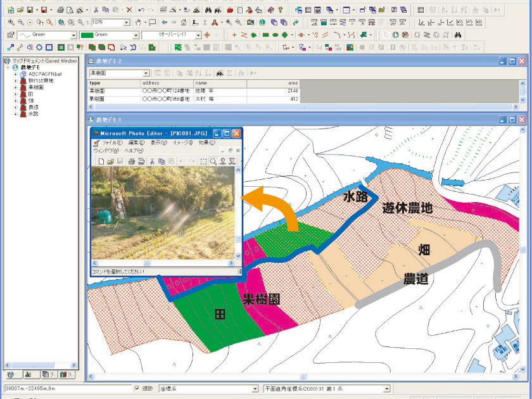Expand the 水路 layer tree node
Image resolution: width=532 pixels, height=399 pixels.
pyautogui.click(x=15, y=113)
